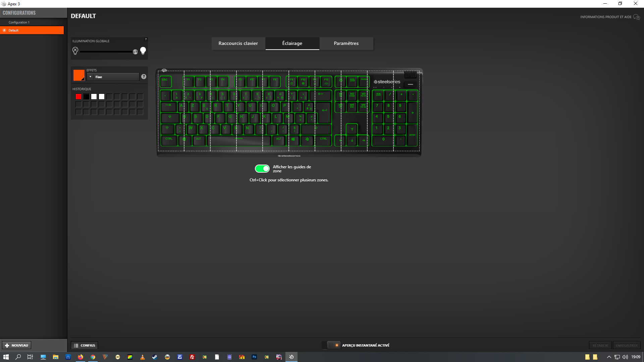Switch to the Raccourcis clavier tab
Screen dimensions: 644x362
(x=238, y=43)
